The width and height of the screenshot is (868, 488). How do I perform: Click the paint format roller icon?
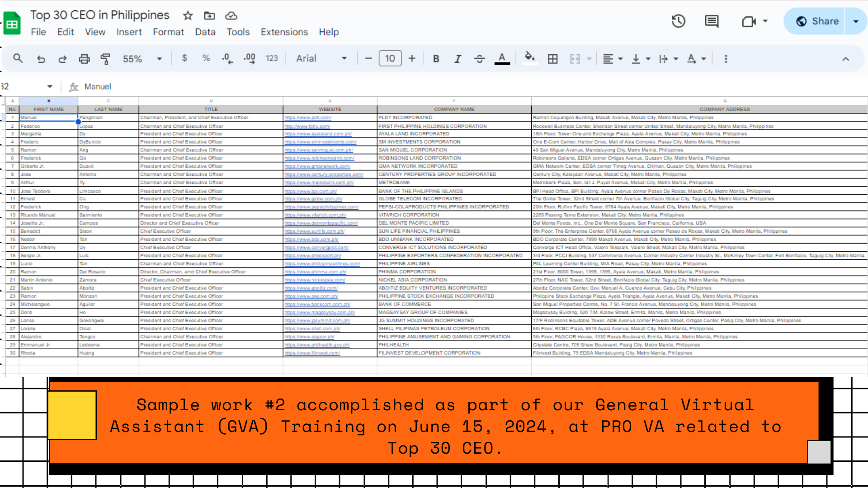[x=105, y=59]
